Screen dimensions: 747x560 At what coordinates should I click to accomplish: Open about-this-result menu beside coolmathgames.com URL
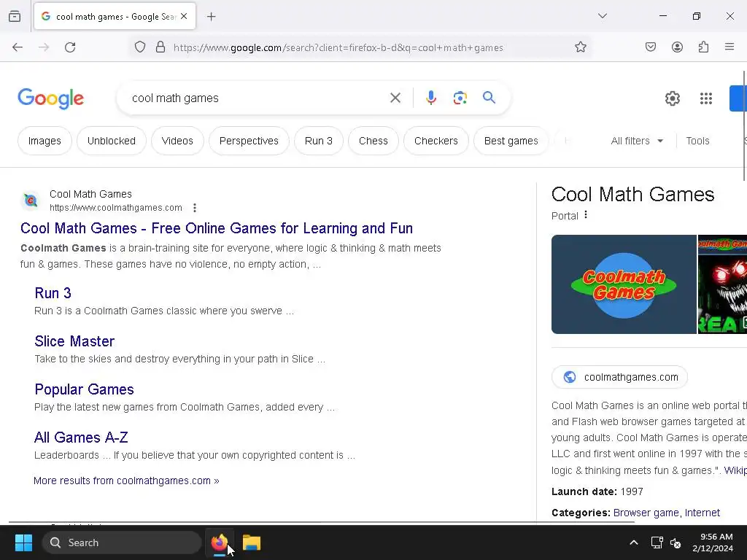coord(194,208)
